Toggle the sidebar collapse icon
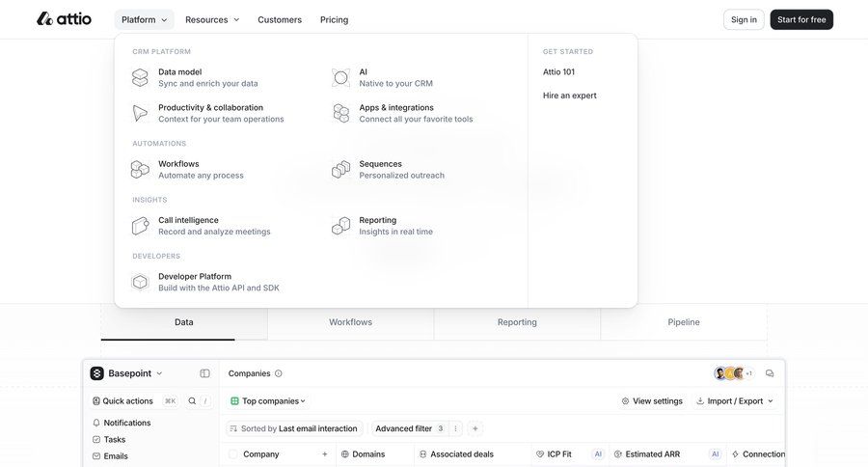Image resolution: width=868 pixels, height=467 pixels. point(204,373)
